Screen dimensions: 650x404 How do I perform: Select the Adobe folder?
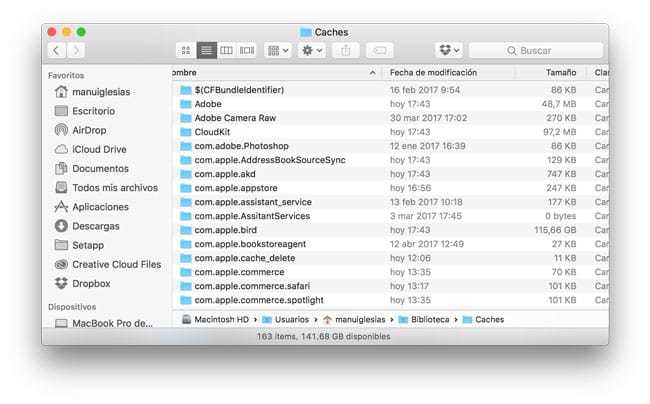click(208, 104)
